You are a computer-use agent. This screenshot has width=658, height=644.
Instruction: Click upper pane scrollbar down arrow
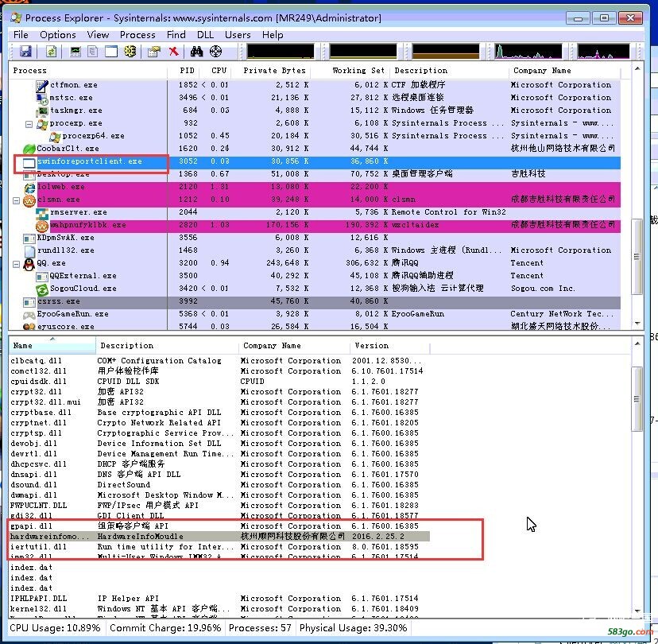[637, 324]
